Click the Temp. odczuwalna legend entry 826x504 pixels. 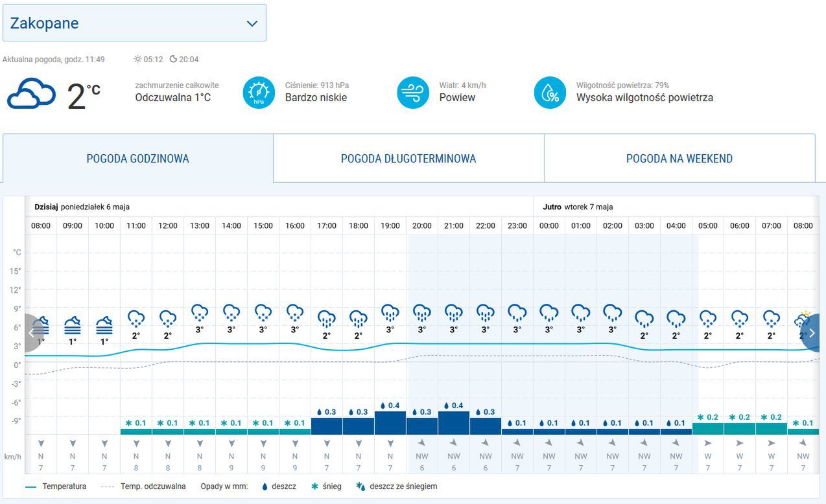pos(144,487)
